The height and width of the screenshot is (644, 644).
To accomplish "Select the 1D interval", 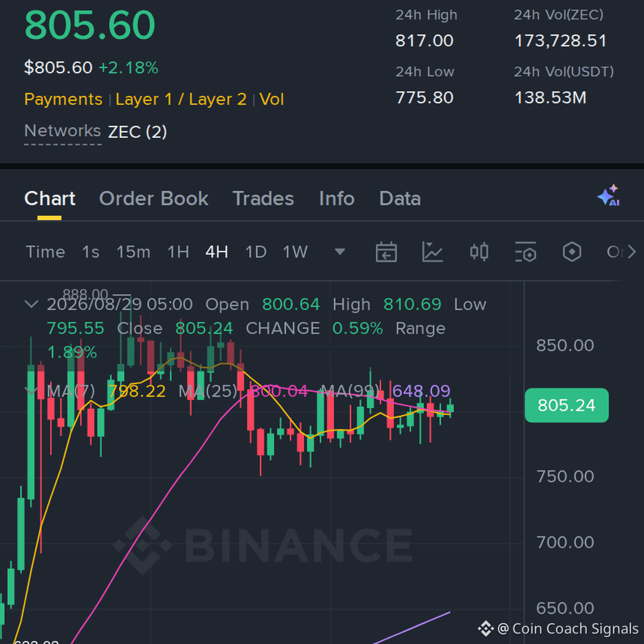I will tap(256, 252).
